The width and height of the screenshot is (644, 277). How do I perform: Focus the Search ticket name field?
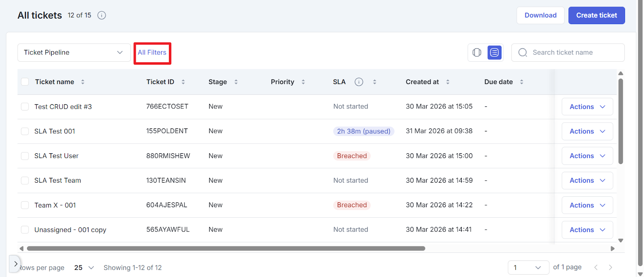pyautogui.click(x=572, y=52)
